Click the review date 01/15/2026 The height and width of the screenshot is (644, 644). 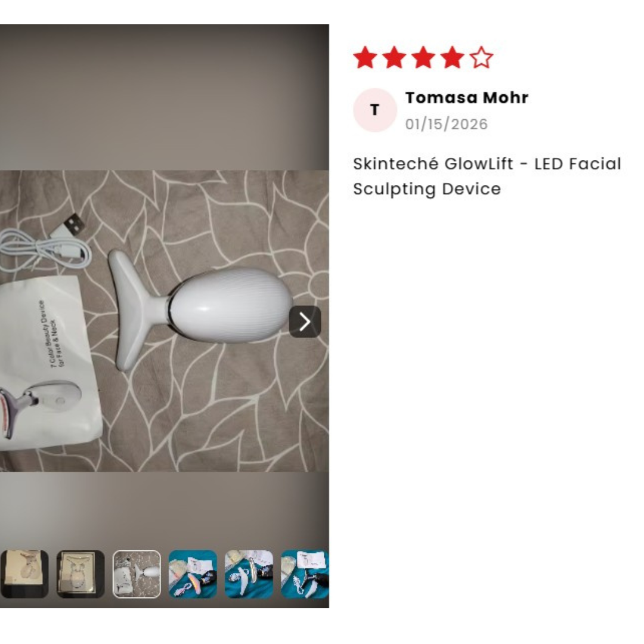pos(447,124)
